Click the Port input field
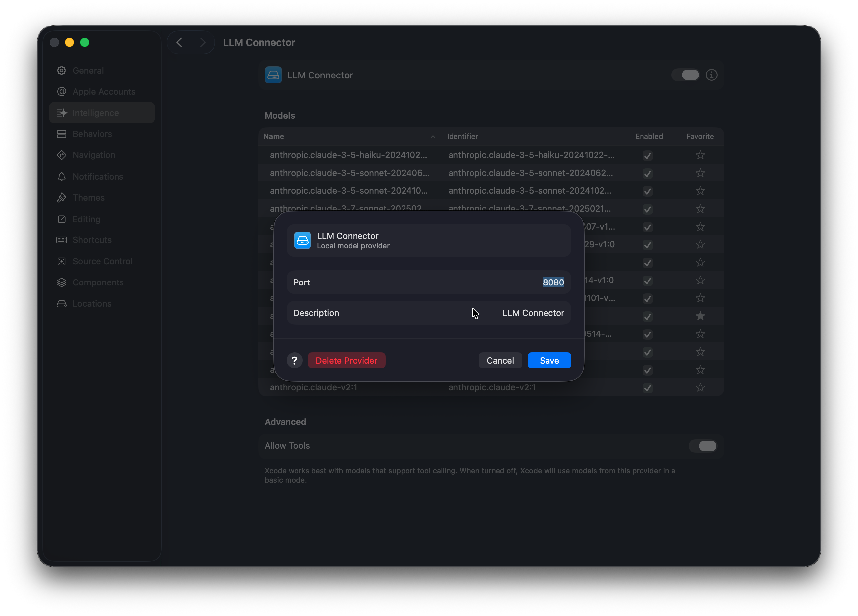Screen dimensions: 858x616 (553, 282)
